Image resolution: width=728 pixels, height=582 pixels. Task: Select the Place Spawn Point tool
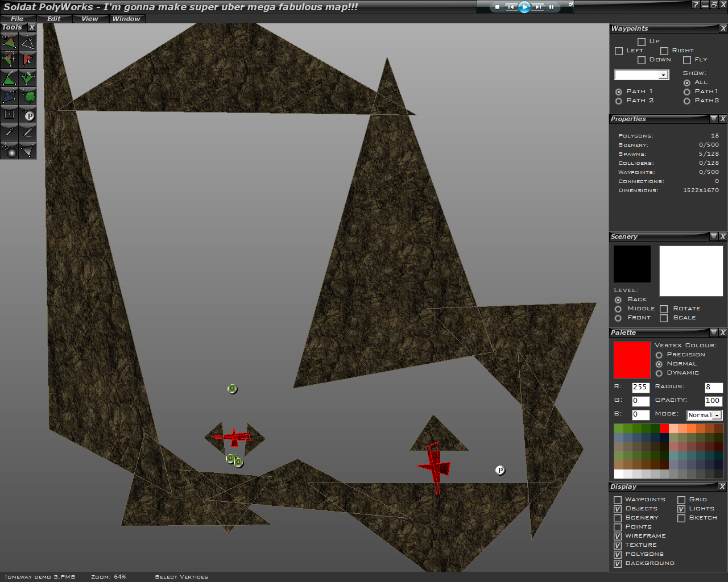tap(27, 114)
